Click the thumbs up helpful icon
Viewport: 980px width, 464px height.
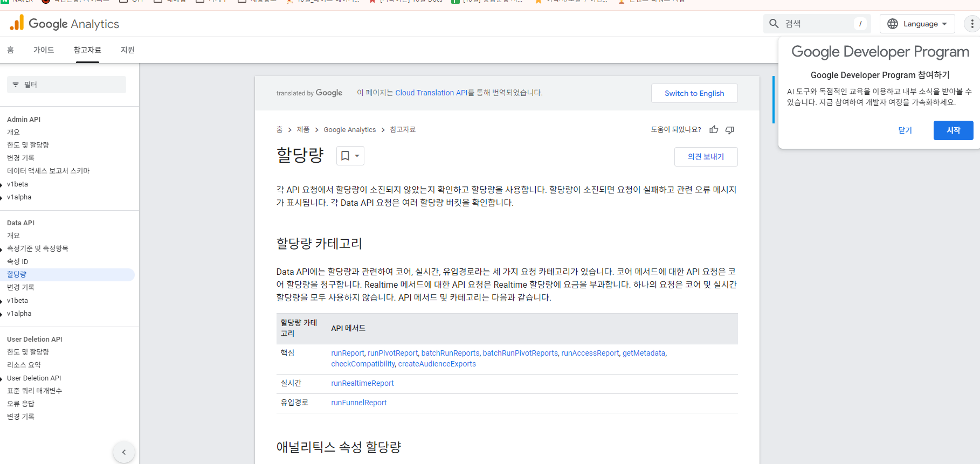coord(714,129)
